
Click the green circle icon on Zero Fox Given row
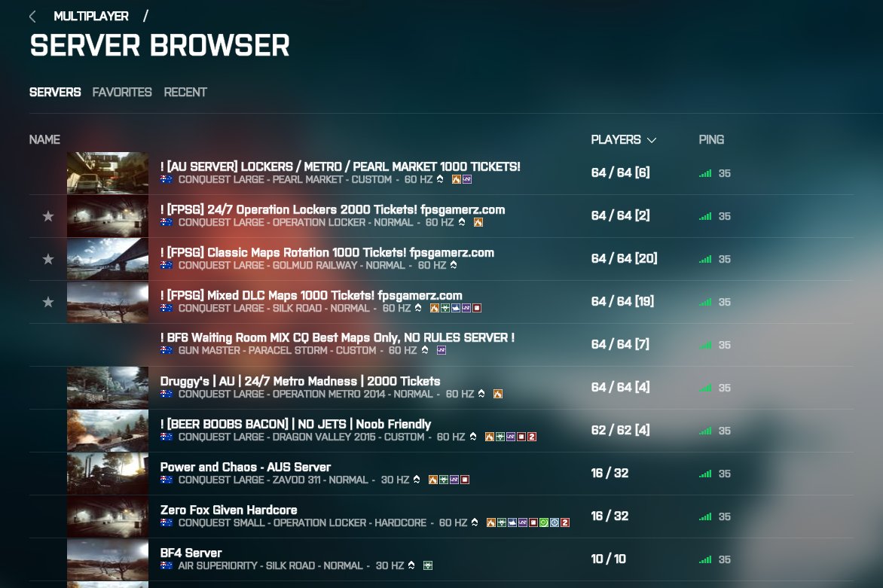pos(544,522)
